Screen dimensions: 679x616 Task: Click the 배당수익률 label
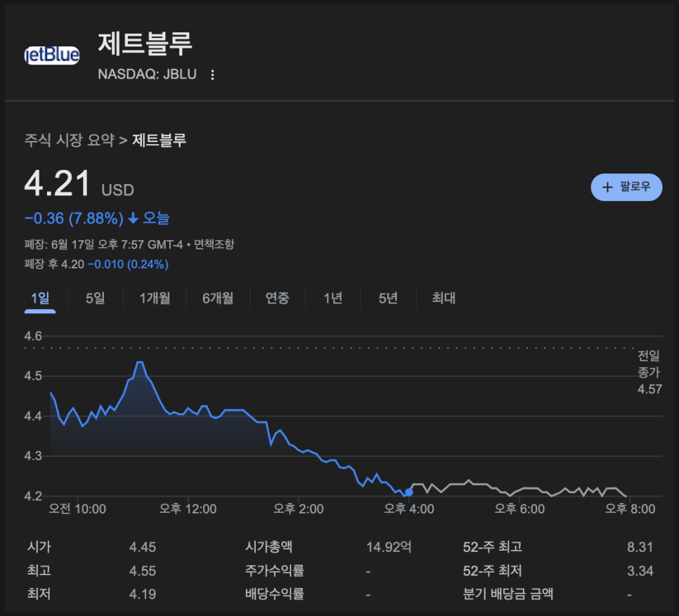coord(275,594)
